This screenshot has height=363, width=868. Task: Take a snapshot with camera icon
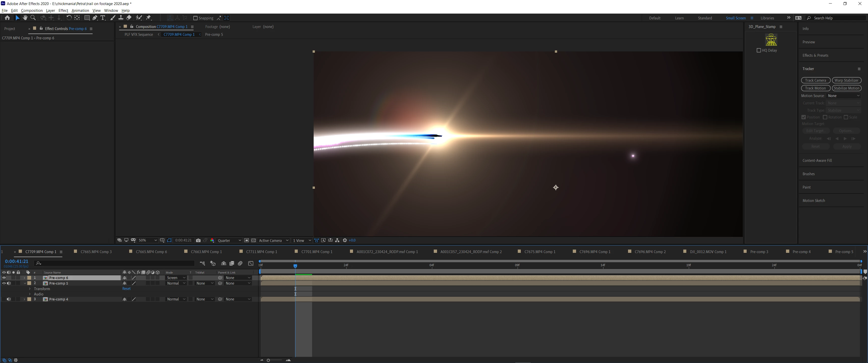pos(198,240)
